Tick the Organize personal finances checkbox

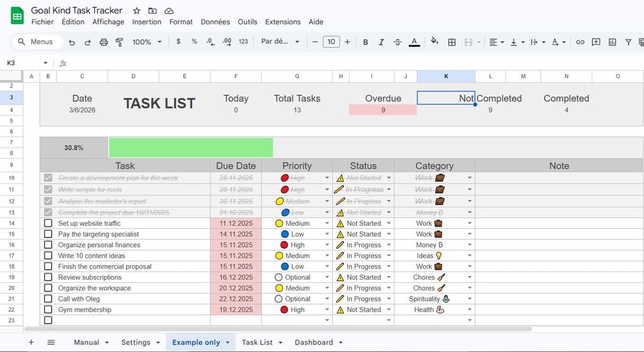pyautogui.click(x=48, y=245)
